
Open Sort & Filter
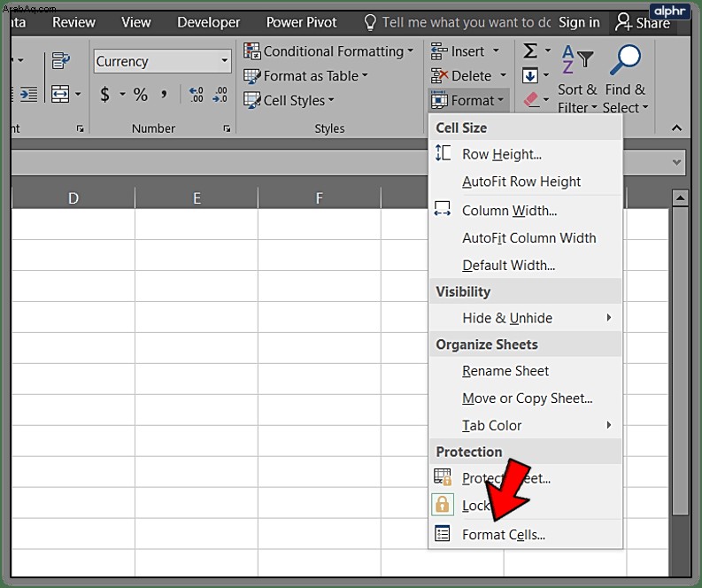point(577,79)
